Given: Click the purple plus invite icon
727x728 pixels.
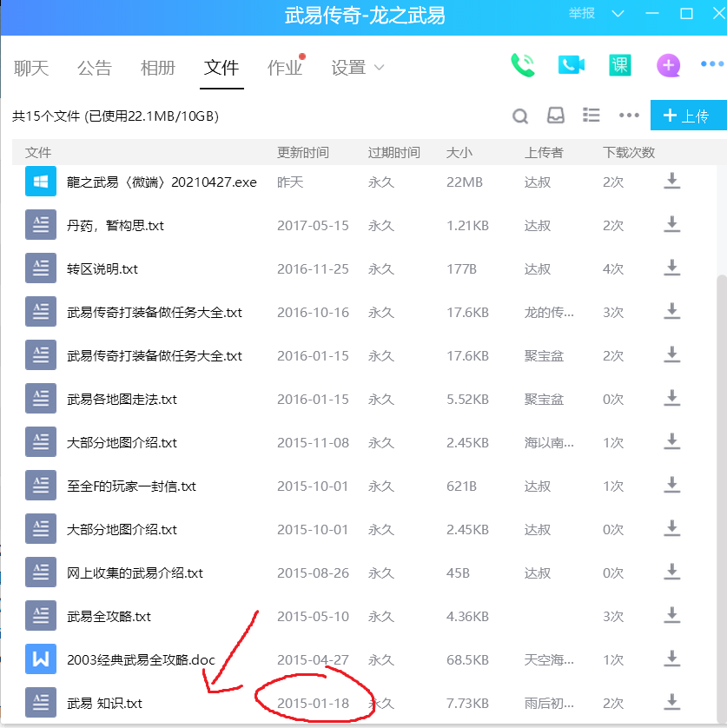Looking at the screenshot, I should (668, 65).
